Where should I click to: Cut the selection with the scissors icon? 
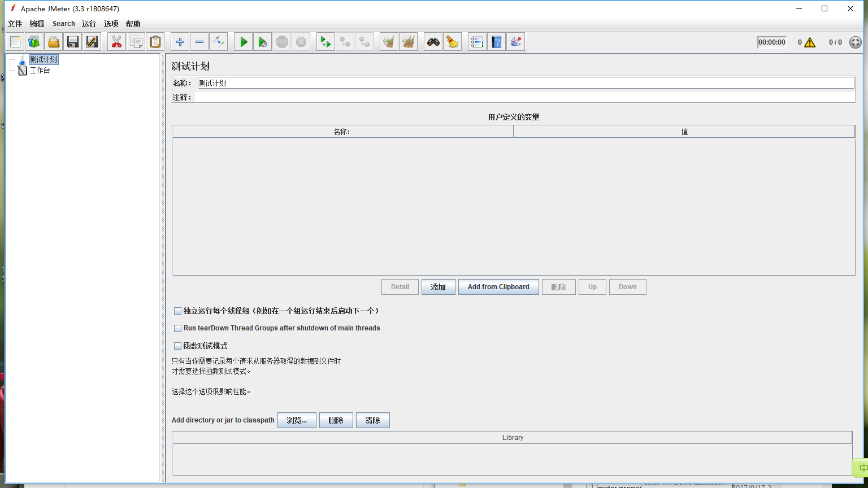click(x=117, y=42)
